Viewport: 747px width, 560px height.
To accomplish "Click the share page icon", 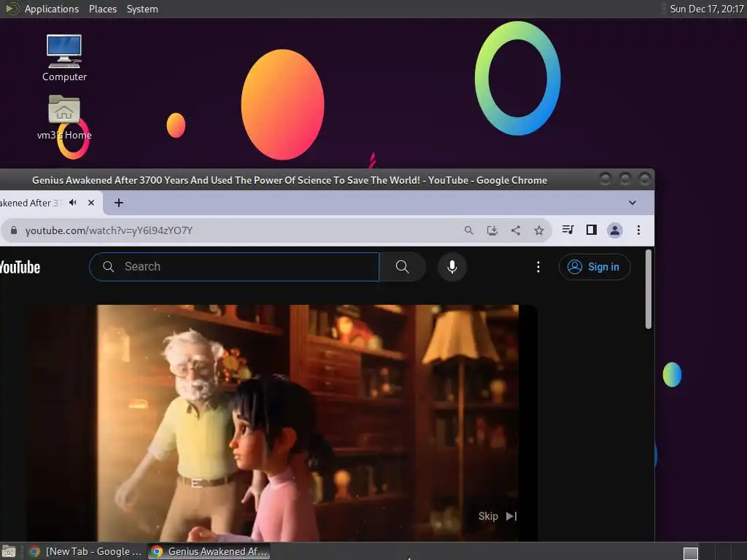I will (516, 230).
